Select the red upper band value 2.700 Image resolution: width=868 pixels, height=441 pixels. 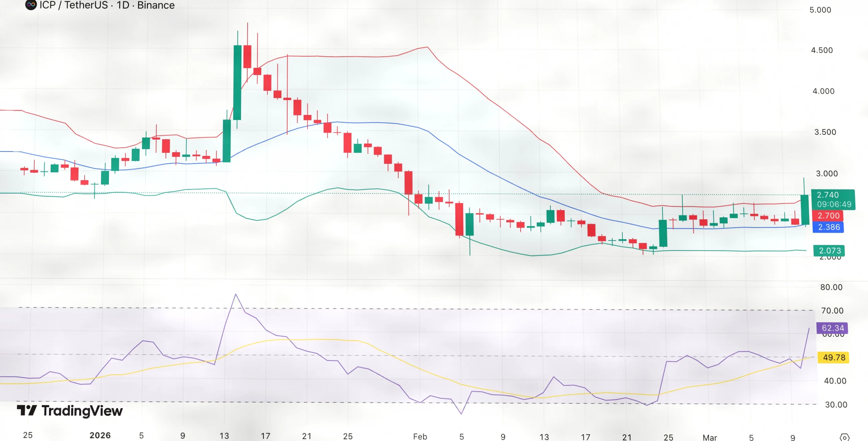(x=829, y=216)
